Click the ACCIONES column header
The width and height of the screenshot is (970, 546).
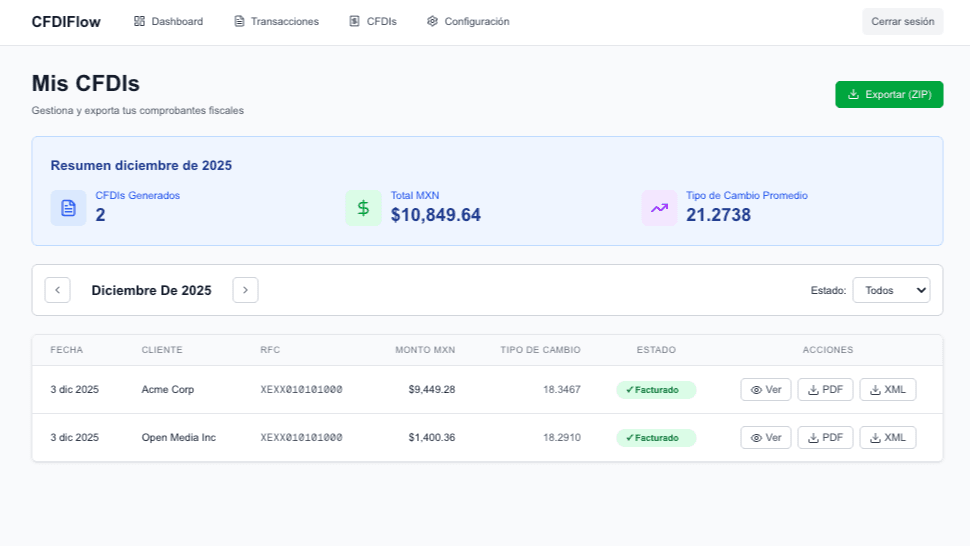point(828,350)
